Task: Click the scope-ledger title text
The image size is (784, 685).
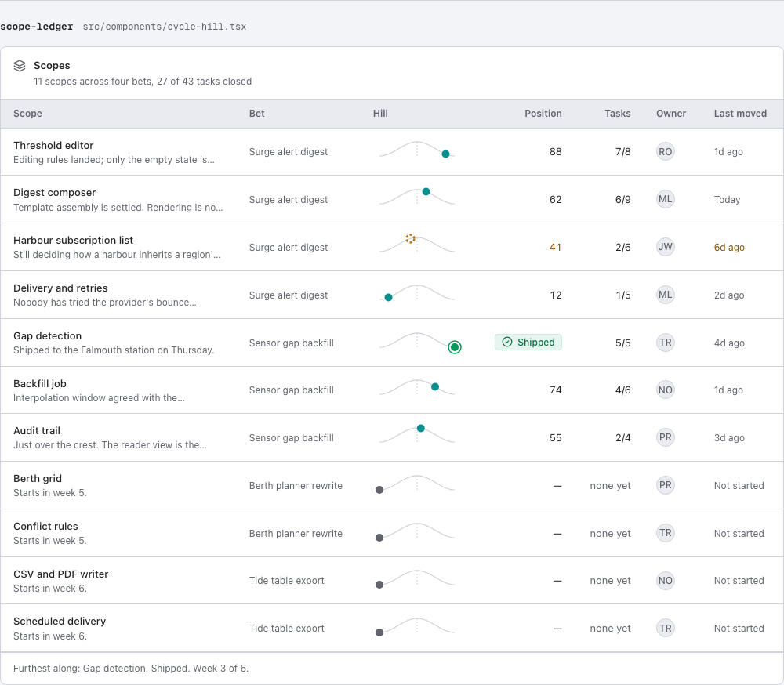Action: click(37, 27)
